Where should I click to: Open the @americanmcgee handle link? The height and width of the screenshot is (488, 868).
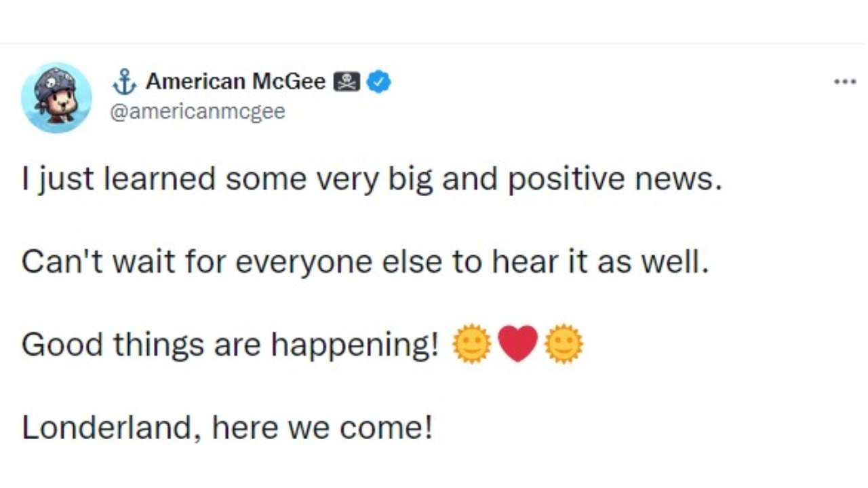pos(197,111)
